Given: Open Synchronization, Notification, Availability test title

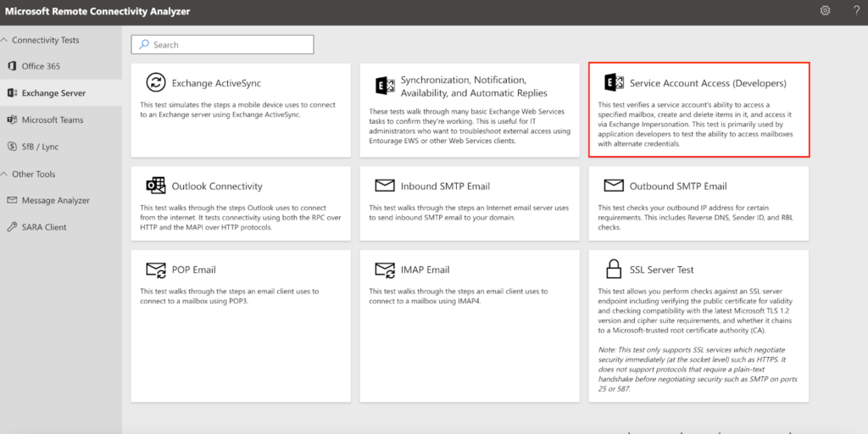Looking at the screenshot, I should pyautogui.click(x=474, y=86).
